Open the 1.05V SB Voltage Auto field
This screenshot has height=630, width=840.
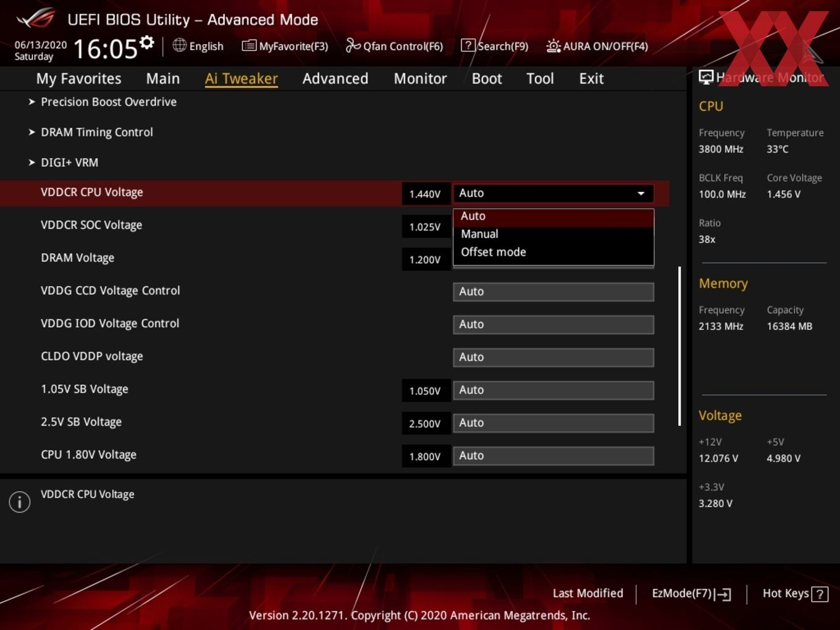(x=553, y=390)
